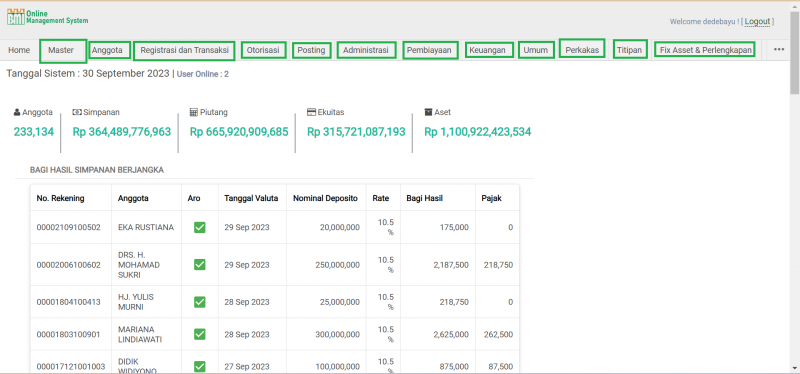Screen dimensions: 800x374
Task: Click the Logout link
Action: pyautogui.click(x=757, y=21)
